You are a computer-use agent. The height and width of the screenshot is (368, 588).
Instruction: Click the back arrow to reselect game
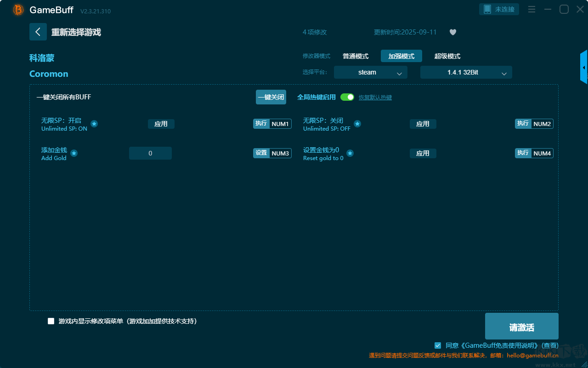[x=38, y=32]
